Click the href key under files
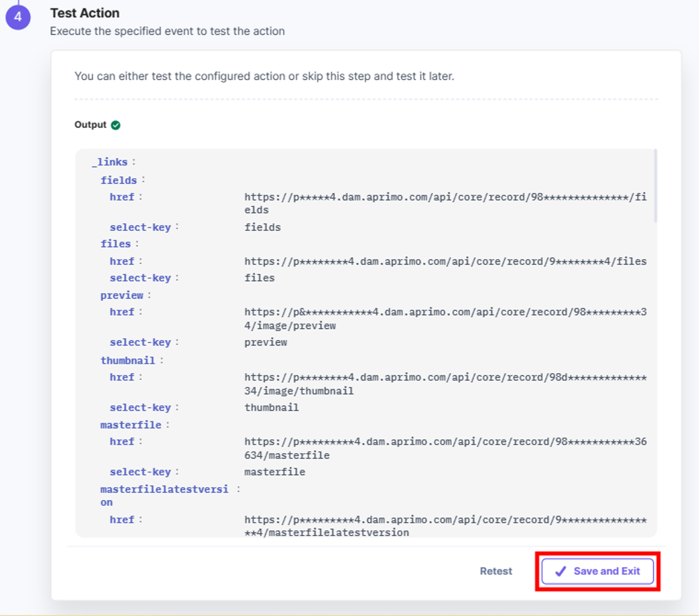 pos(122,262)
